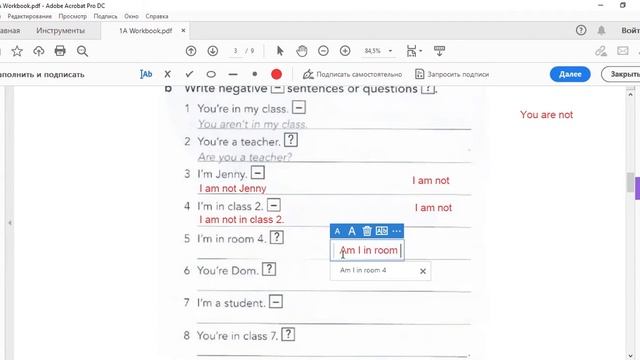Select the Add Text 'Ab' tool
This screenshot has width=640, height=360.
pos(146,74)
